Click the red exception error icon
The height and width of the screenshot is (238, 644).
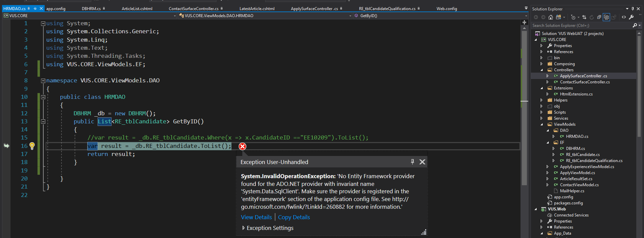point(242,146)
